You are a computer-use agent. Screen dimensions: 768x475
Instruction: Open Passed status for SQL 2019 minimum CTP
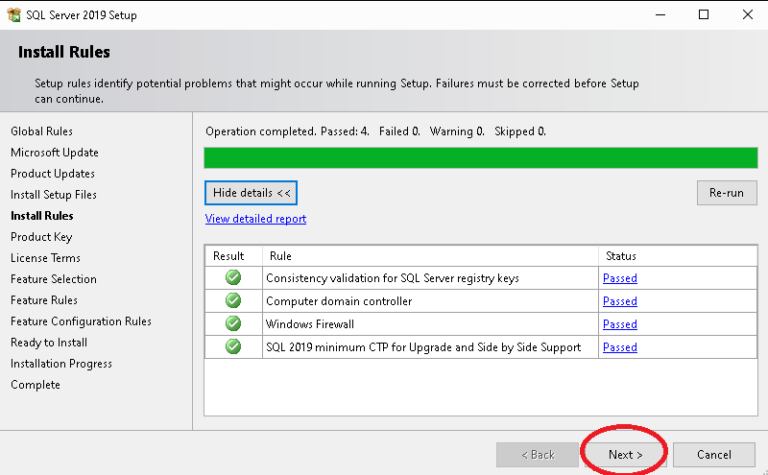(x=620, y=347)
